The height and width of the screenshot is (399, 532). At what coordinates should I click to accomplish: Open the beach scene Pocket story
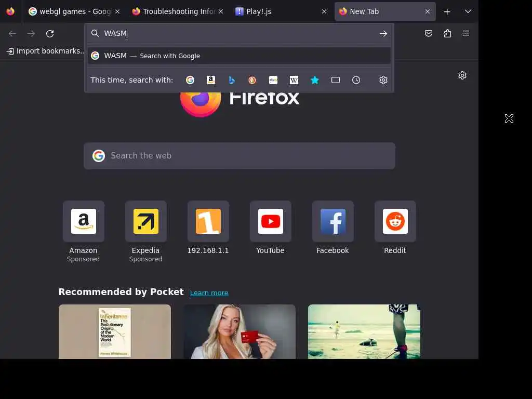[x=364, y=331]
